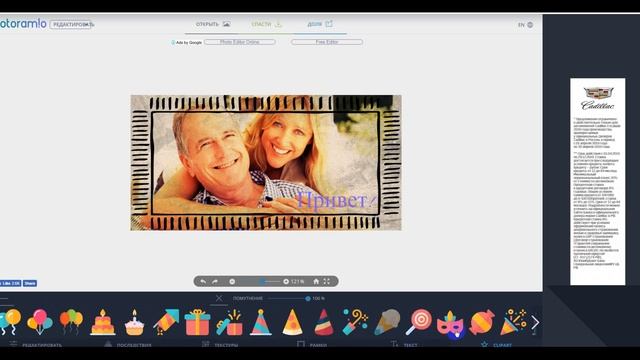Click the Facebook Share button

[30, 283]
